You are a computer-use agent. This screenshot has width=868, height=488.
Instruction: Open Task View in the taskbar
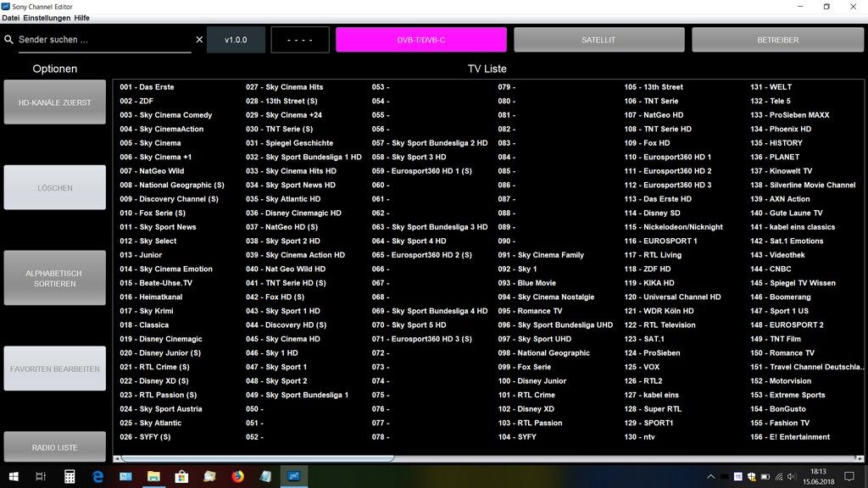click(41, 476)
